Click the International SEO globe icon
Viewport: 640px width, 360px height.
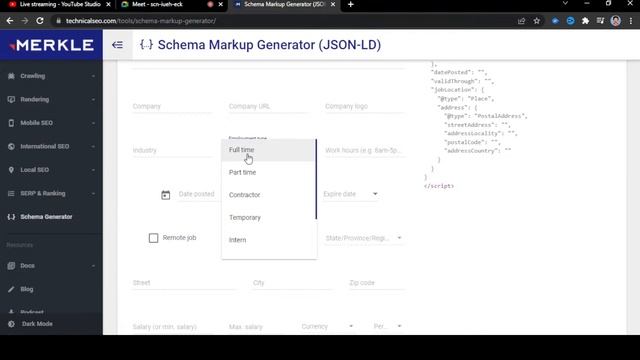pyautogui.click(x=11, y=147)
